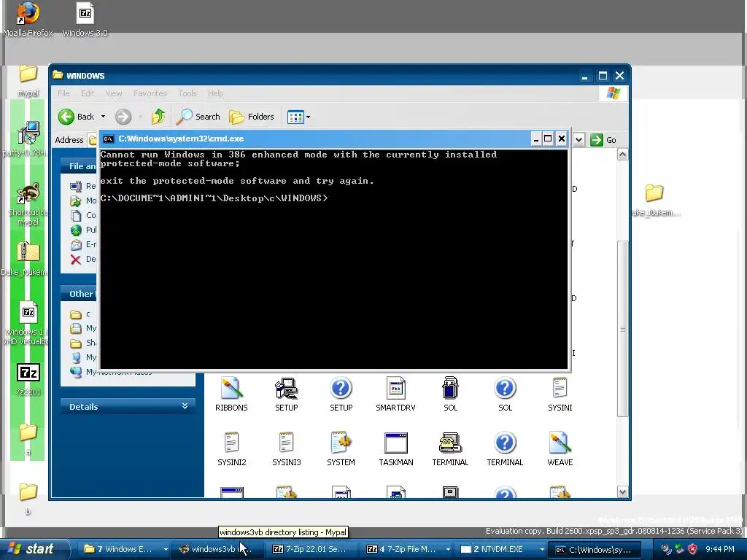Expand the Details panel chevron
Image resolution: width=747 pixels, height=560 pixels.
pos(185,406)
